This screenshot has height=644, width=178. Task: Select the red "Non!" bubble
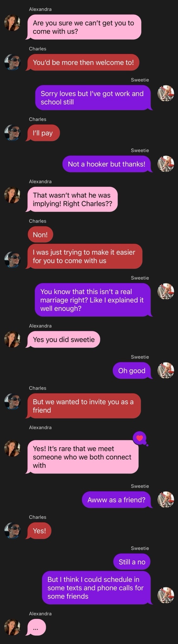(40, 235)
